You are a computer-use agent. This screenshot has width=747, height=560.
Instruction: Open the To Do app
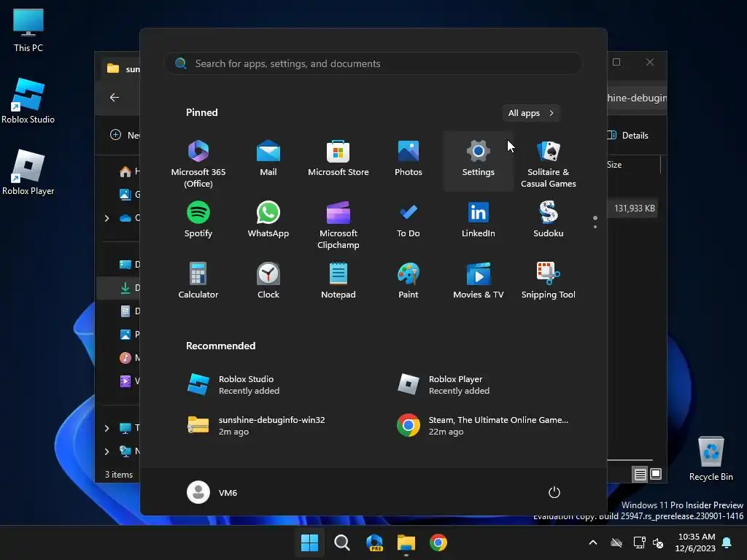[x=409, y=219]
